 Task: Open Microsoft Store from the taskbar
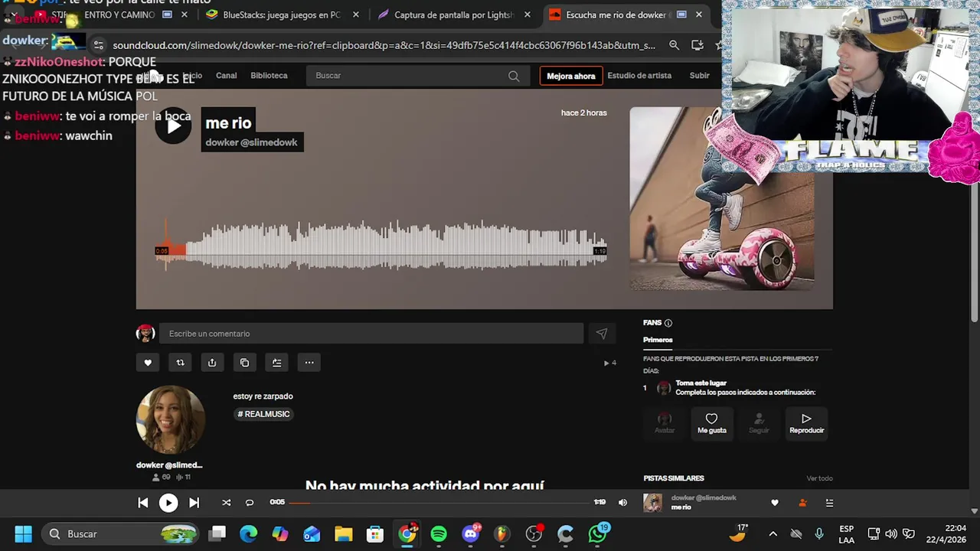pos(374,533)
